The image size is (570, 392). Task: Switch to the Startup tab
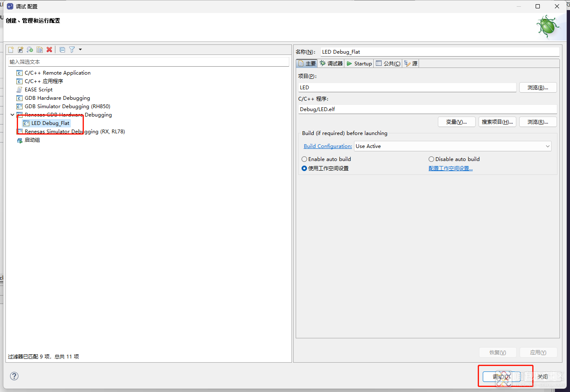pyautogui.click(x=359, y=63)
